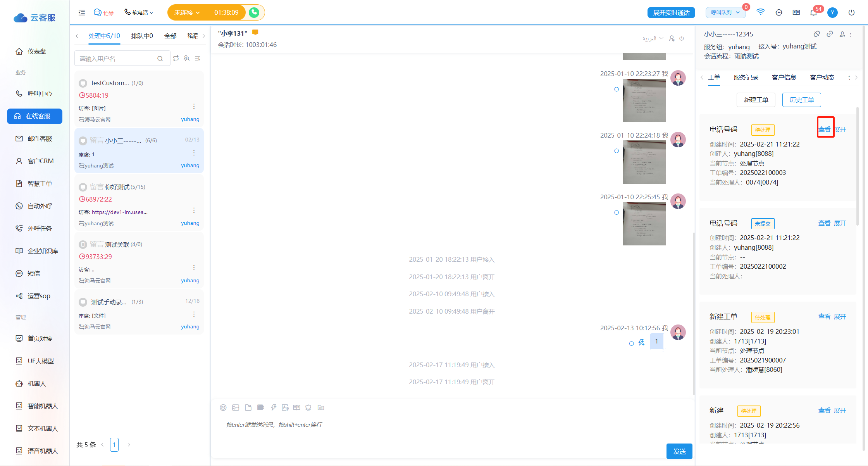Open the image thumbnail sent at 22:23:27

click(x=644, y=100)
